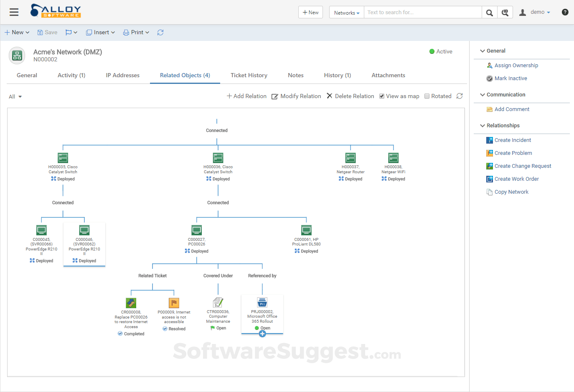The width and height of the screenshot is (574, 392).
Task: Click the Assign Ownership icon
Action: 490,65
